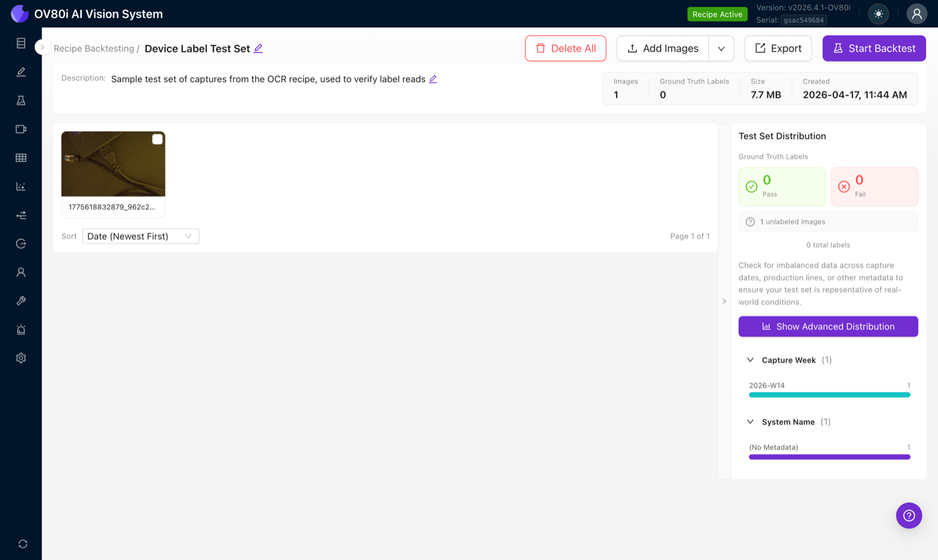This screenshot has height=560, width=938.
Task: Click Start Backtest
Action: [874, 48]
